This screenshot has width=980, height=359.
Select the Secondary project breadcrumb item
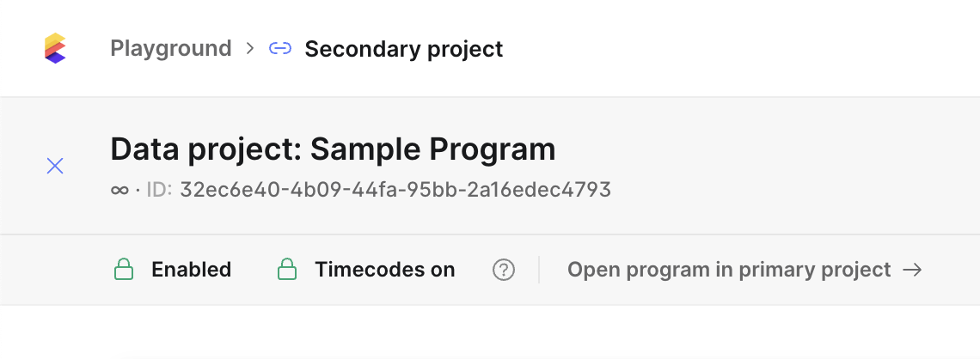click(404, 49)
